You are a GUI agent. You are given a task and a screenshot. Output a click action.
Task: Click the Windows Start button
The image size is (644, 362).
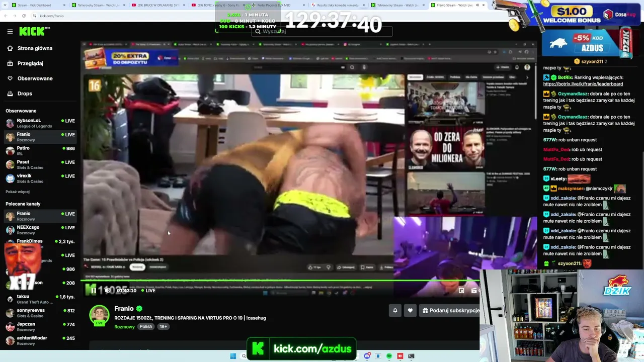point(233,356)
